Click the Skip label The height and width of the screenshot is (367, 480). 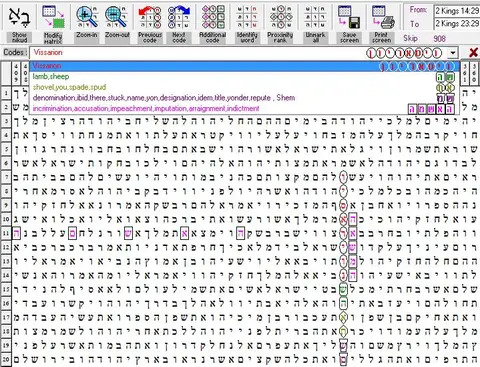point(410,38)
